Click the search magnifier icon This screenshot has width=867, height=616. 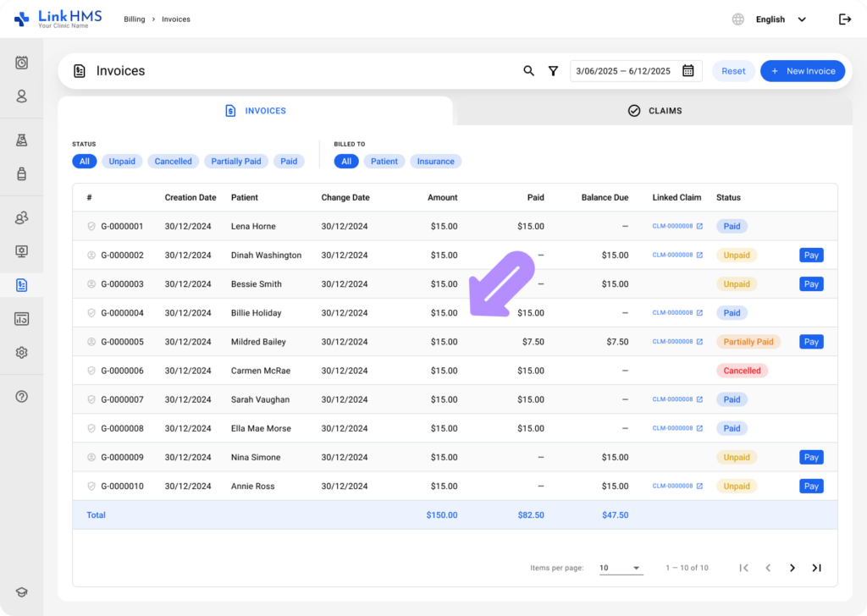[x=528, y=71]
